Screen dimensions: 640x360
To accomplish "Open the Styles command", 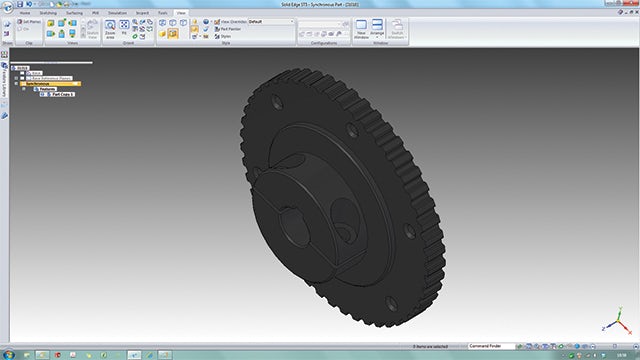I will (x=223, y=36).
